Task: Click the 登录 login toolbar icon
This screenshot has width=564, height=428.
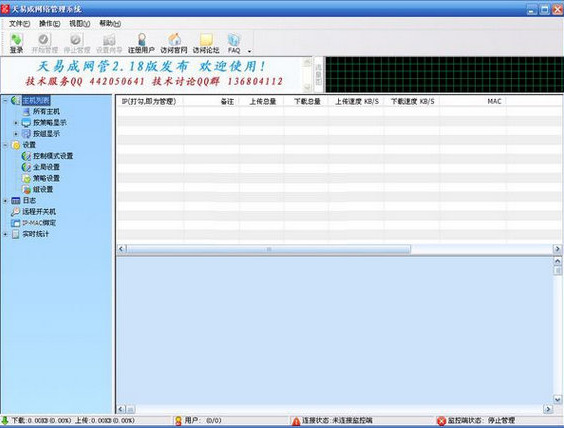Action: coord(16,43)
